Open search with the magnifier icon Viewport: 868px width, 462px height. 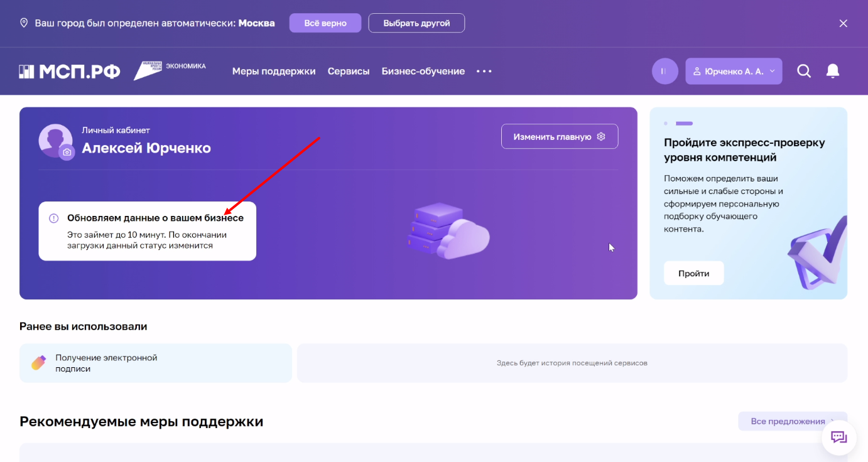(804, 71)
